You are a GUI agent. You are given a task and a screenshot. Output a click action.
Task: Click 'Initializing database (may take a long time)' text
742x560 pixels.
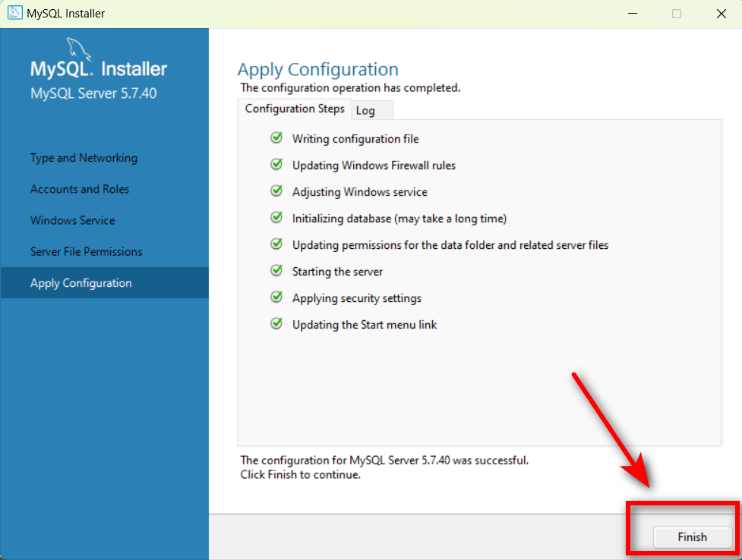coord(399,219)
